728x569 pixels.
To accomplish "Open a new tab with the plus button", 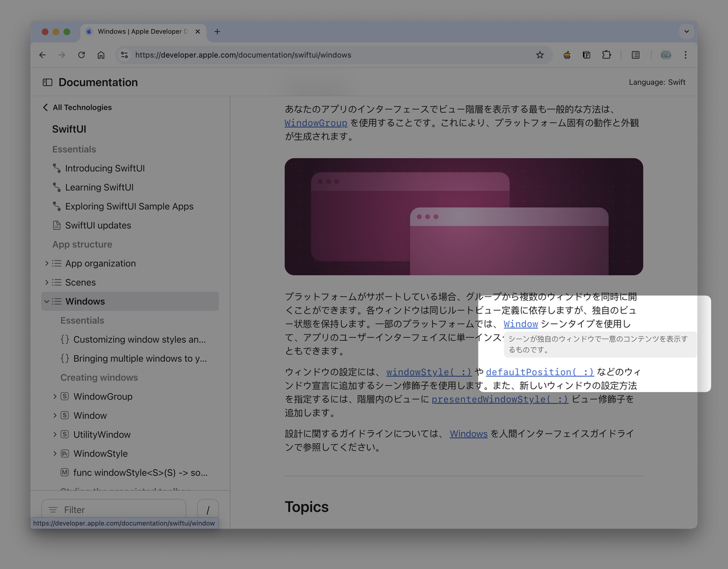I will (x=217, y=31).
